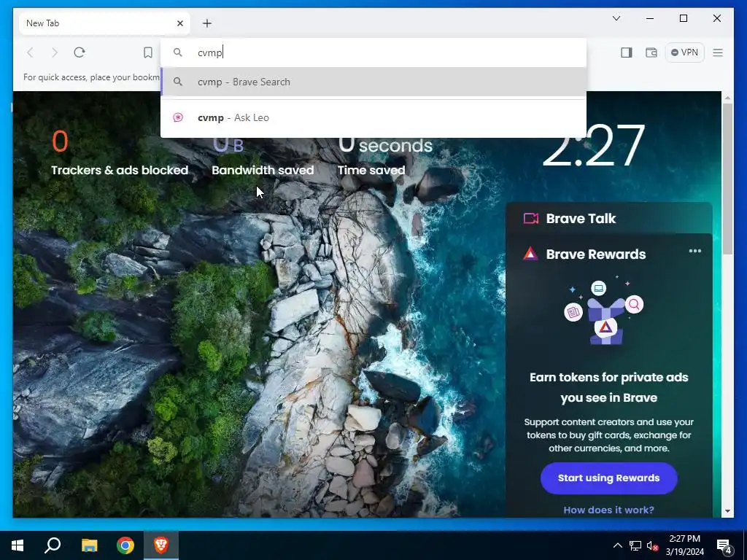Image resolution: width=747 pixels, height=560 pixels.
Task: Choose the cvmp - Ask Leo suggestion
Action: click(373, 117)
